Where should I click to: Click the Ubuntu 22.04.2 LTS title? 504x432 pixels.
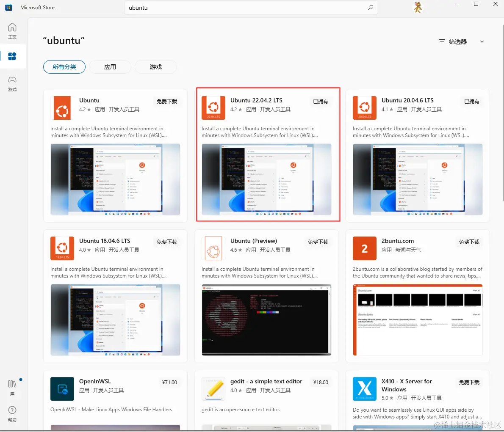coord(256,100)
